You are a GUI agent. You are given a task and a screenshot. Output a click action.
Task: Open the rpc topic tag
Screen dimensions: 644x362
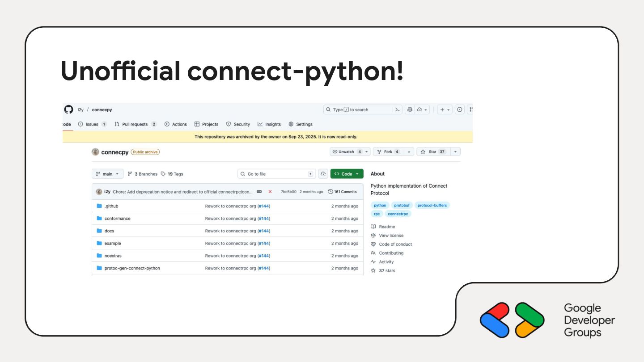(377, 214)
